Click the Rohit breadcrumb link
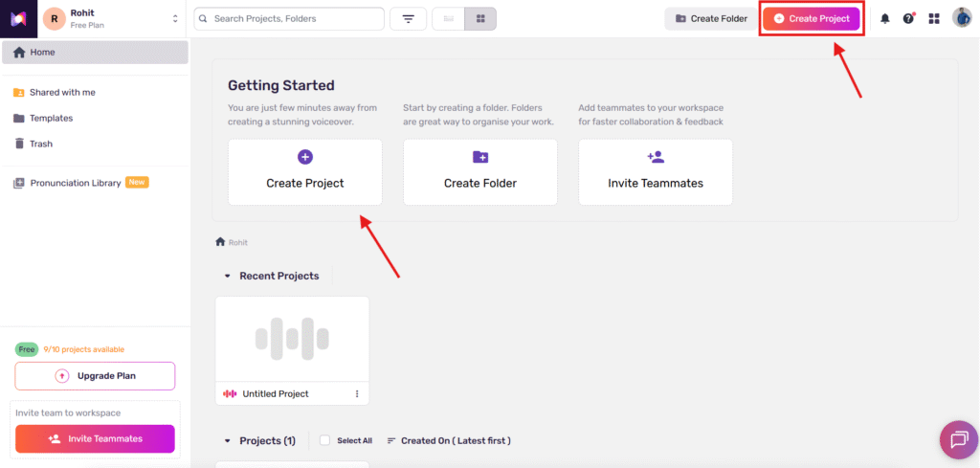Image resolution: width=980 pixels, height=468 pixels. 237,242
